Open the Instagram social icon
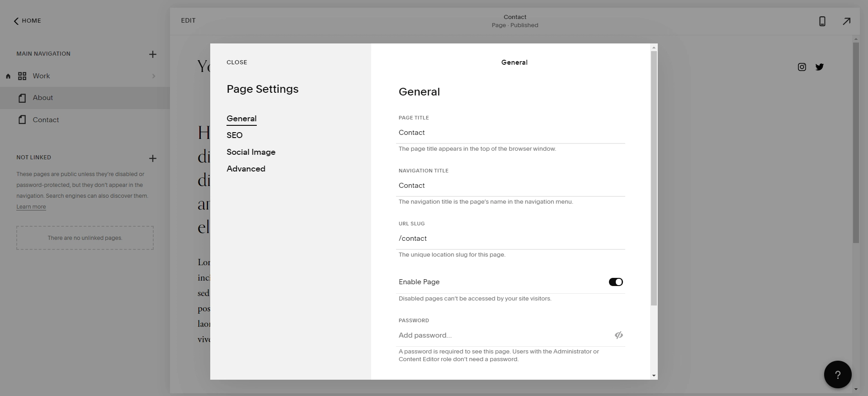 [x=802, y=67]
